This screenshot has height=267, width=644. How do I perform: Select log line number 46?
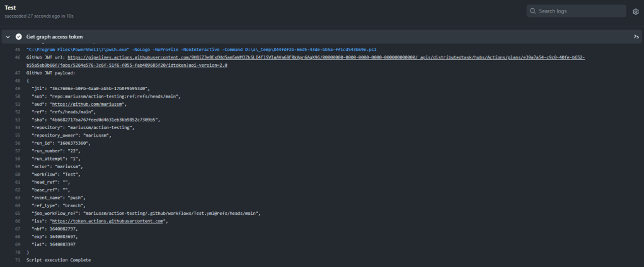point(18,57)
